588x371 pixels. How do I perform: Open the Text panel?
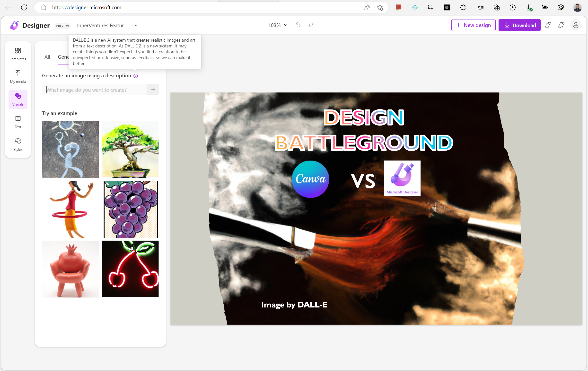(x=18, y=122)
